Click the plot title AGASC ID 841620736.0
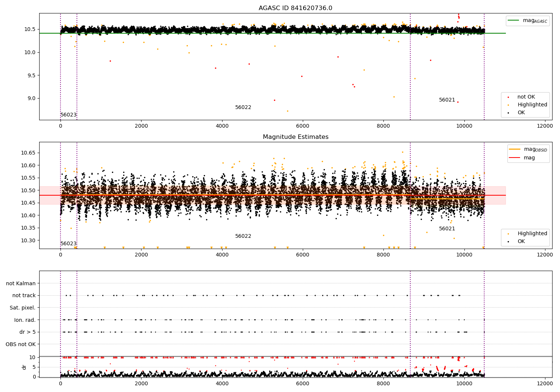Viewport: 560px width, 392px height. point(295,8)
